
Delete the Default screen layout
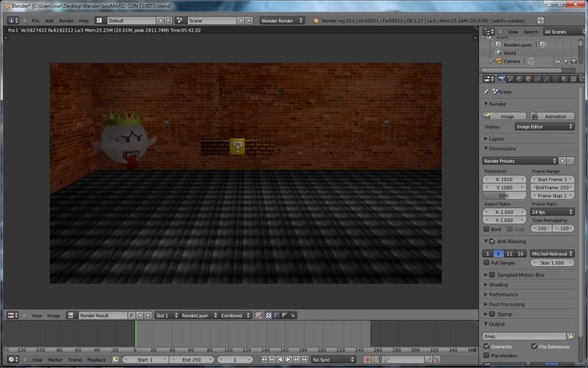(168, 21)
